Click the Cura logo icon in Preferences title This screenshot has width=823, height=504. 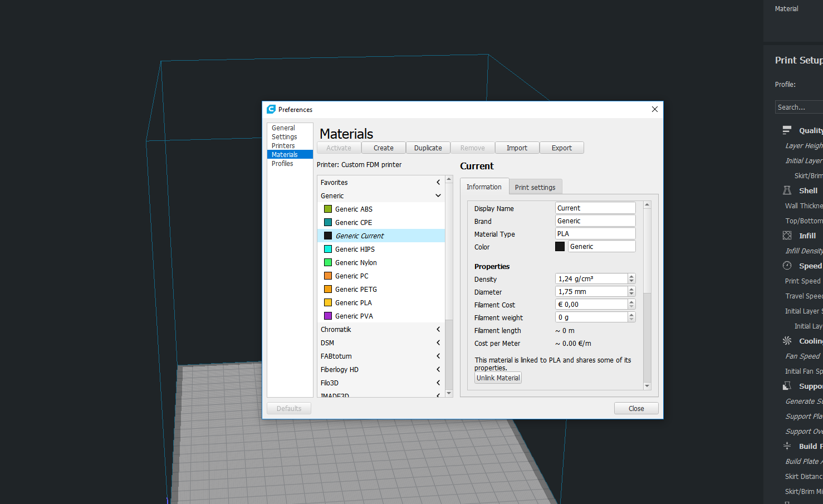pyautogui.click(x=271, y=109)
